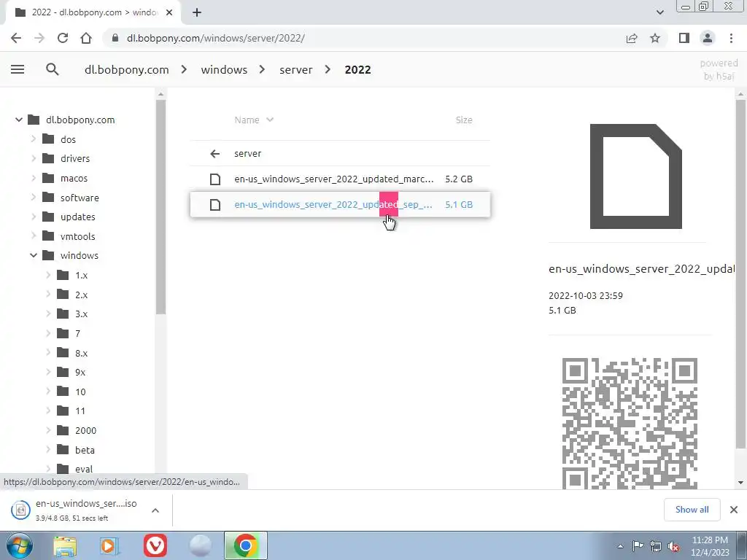Go back with browser back arrow
The width and height of the screenshot is (747, 560).
pyautogui.click(x=16, y=38)
